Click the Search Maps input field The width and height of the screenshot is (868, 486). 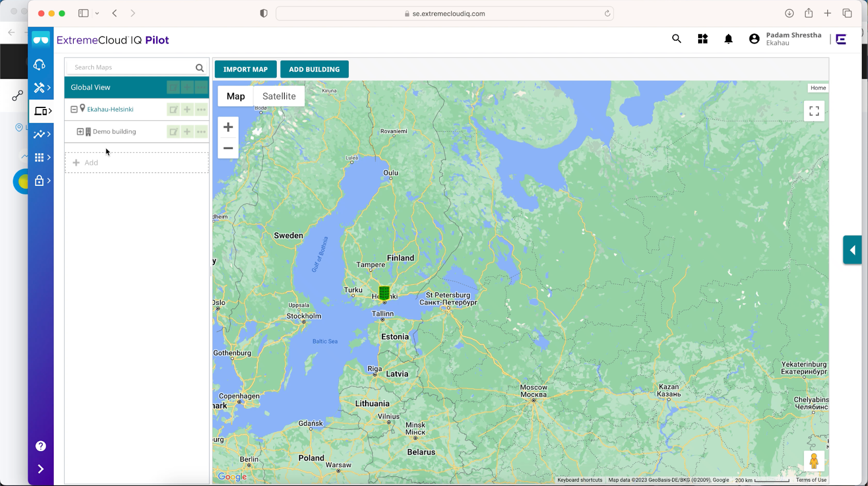[x=133, y=67]
